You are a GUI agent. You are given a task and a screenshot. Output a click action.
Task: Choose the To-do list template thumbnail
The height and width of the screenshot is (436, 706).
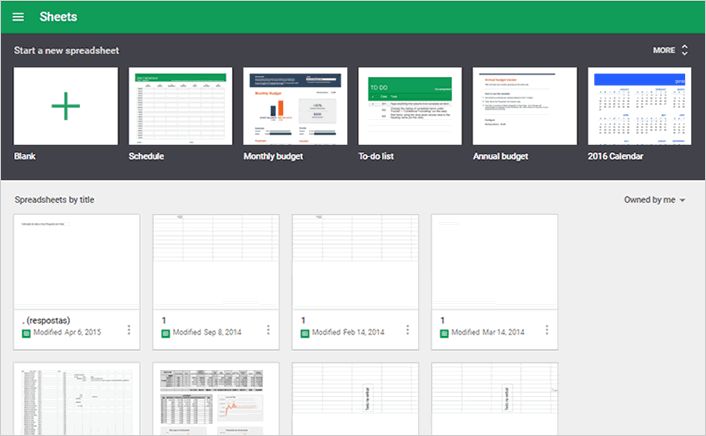(410, 106)
